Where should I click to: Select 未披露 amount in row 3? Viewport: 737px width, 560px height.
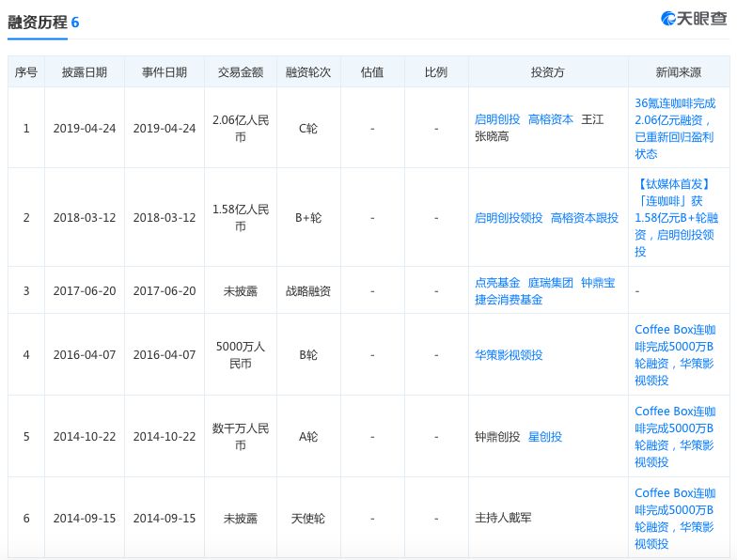coord(241,291)
